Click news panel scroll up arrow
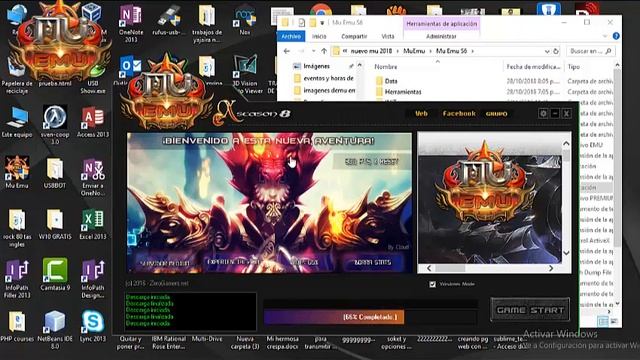 (566, 144)
